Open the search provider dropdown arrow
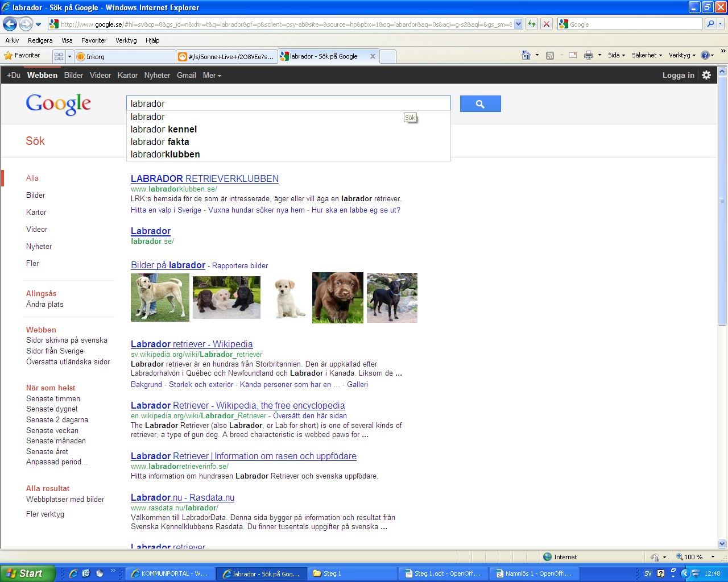Screen dimensions: 728x582 (x=721, y=24)
